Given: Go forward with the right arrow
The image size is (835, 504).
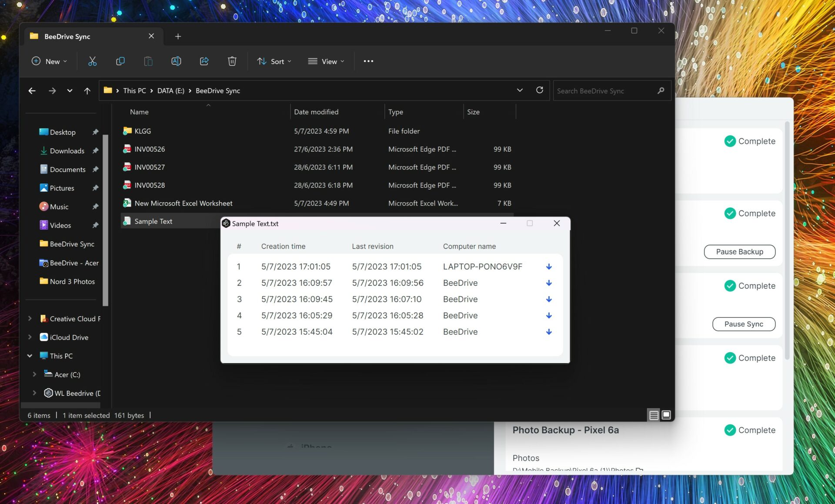Looking at the screenshot, I should pos(52,91).
